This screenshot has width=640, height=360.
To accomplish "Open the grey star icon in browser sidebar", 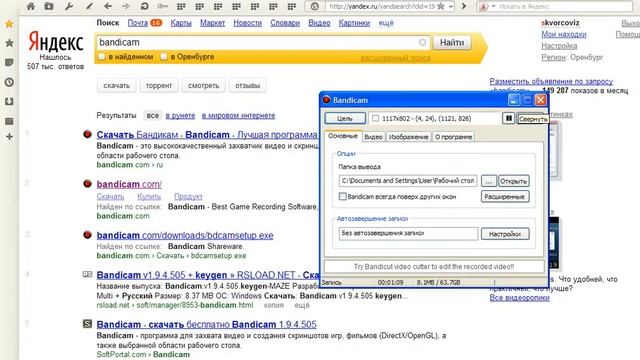I will tap(9, 43).
